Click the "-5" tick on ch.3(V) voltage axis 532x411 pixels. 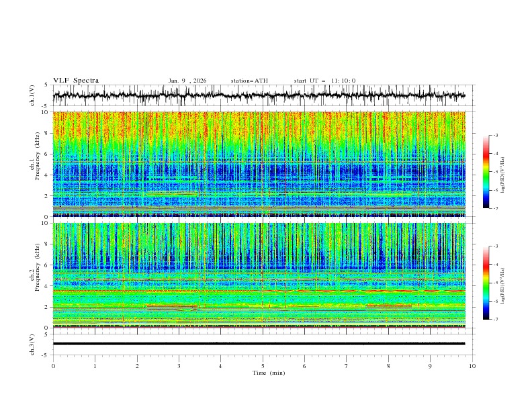[46, 355]
